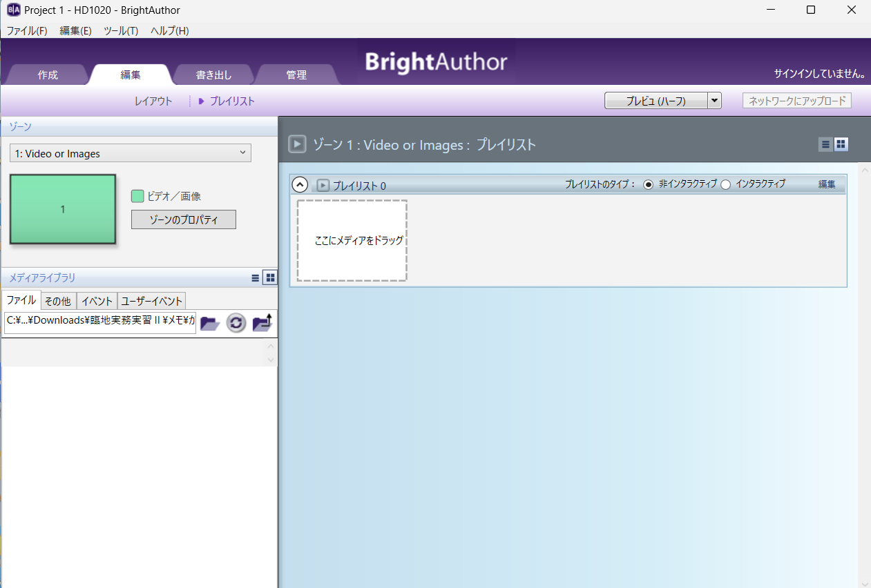Refresh the media library file list

click(236, 322)
